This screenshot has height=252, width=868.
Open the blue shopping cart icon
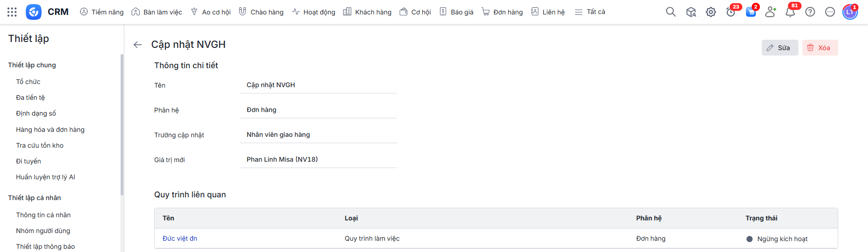coord(751,12)
